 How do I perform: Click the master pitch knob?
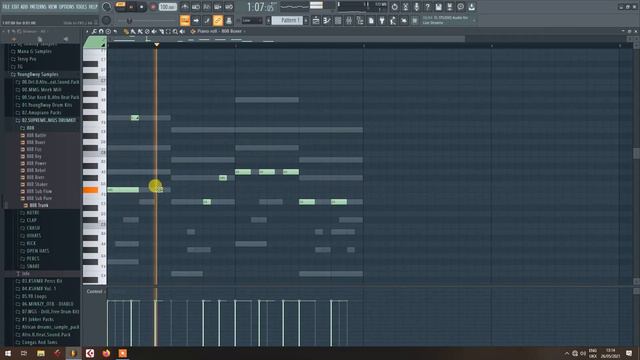(x=107, y=20)
